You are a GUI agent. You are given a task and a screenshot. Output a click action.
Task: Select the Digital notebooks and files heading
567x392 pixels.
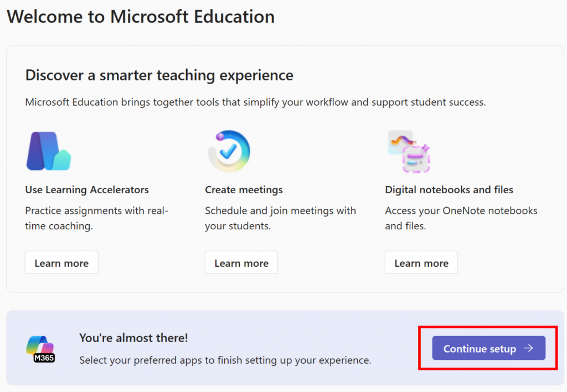(x=449, y=189)
